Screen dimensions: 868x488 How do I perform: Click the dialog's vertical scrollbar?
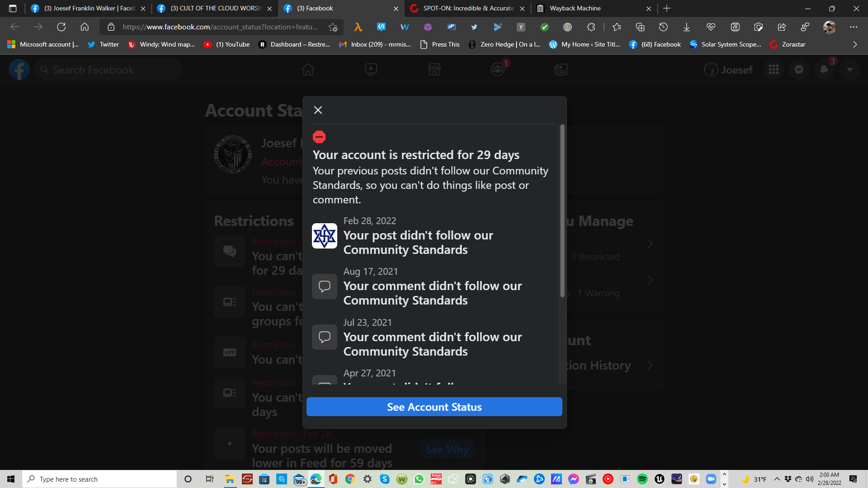[x=562, y=211]
